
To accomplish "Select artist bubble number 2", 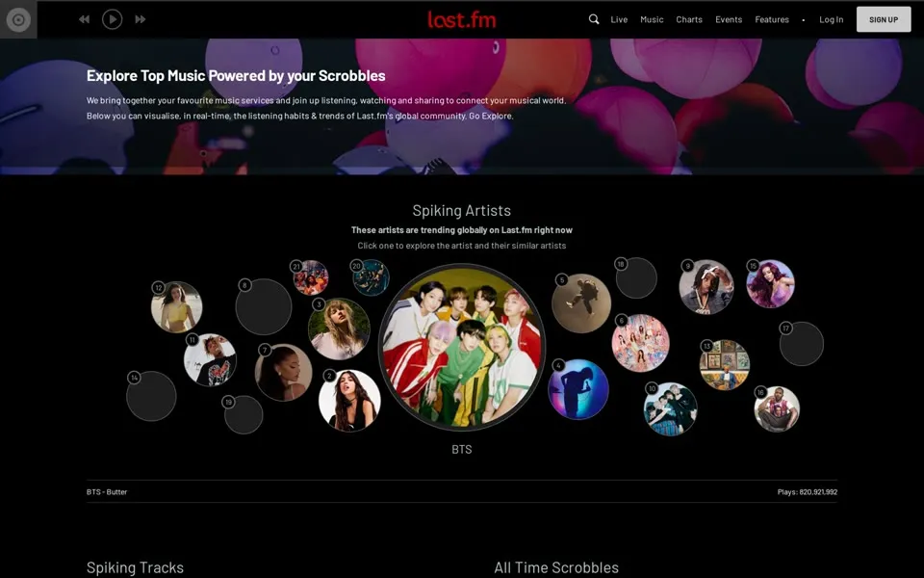I will point(349,401).
